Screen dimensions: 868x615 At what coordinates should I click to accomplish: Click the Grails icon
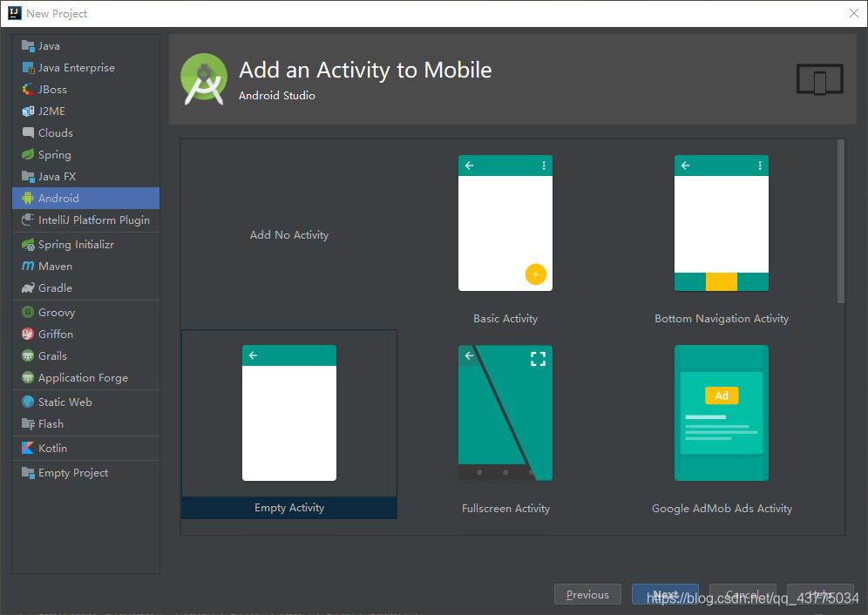point(28,356)
